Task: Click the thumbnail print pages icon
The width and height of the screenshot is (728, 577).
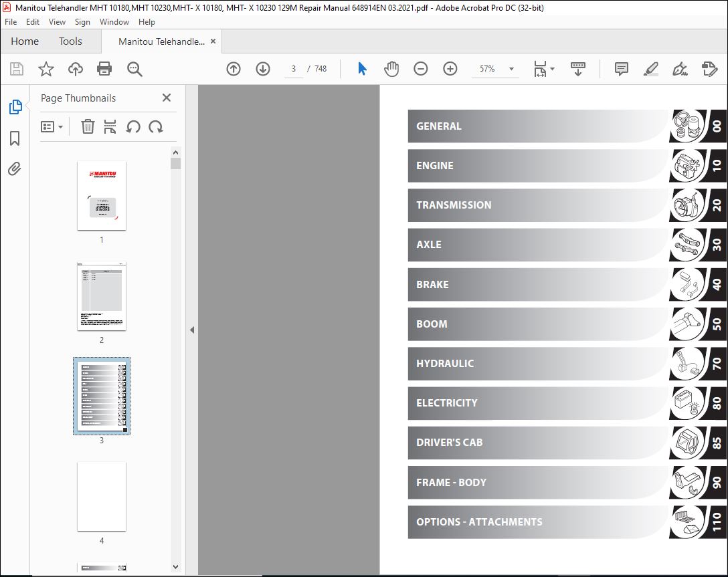Action: (x=110, y=126)
